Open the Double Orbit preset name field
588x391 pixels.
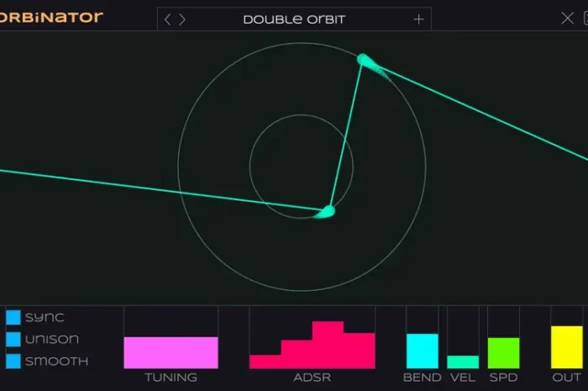[294, 19]
